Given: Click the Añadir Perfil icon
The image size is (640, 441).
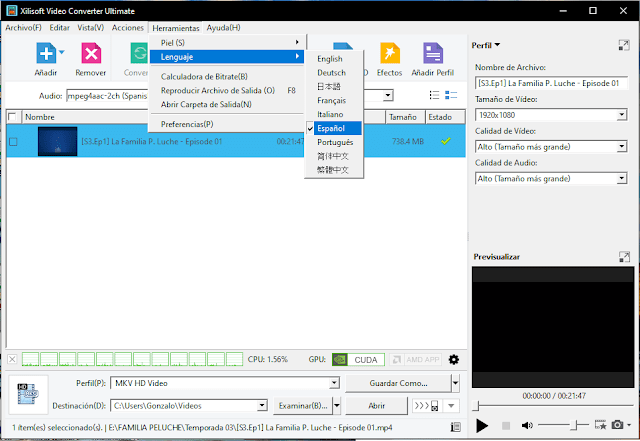Looking at the screenshot, I should point(433,53).
